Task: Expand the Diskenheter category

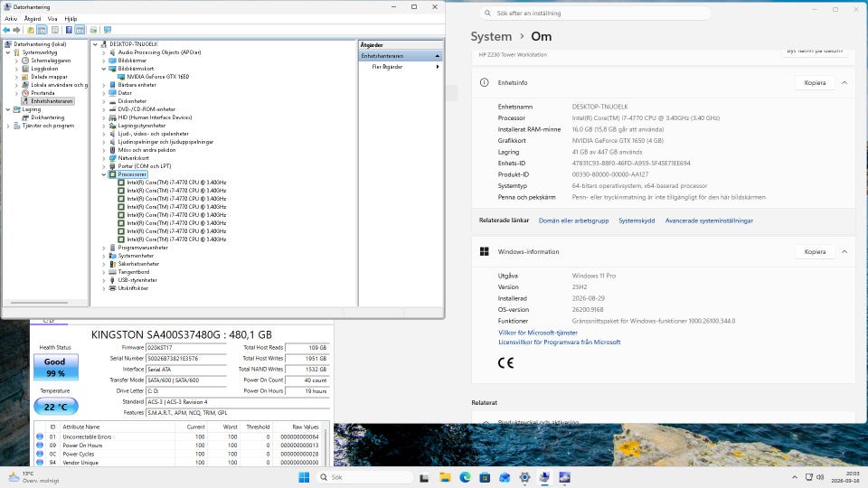Action: (103, 101)
